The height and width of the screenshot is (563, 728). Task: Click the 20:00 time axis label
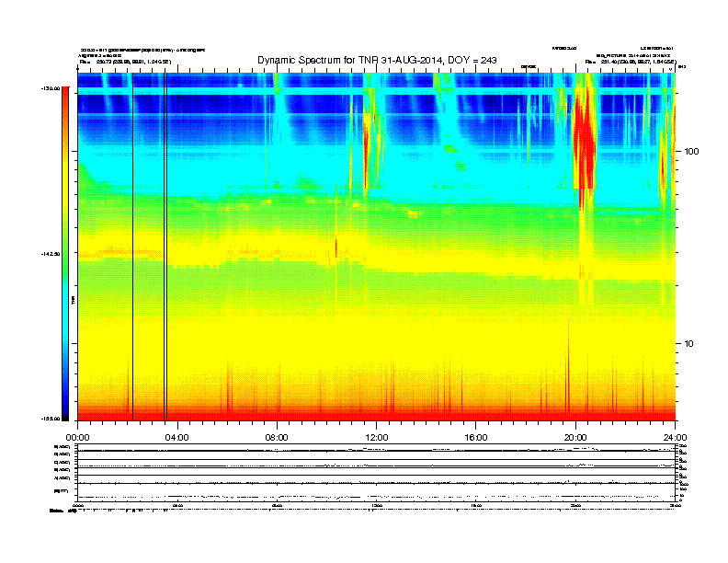click(x=575, y=438)
